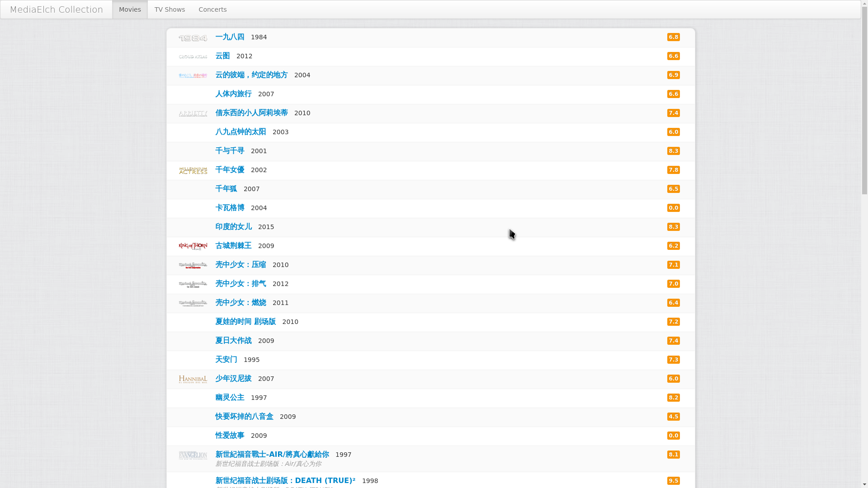The image size is (868, 488).
Task: Click the Hannibal logo thumbnail
Action: click(193, 379)
